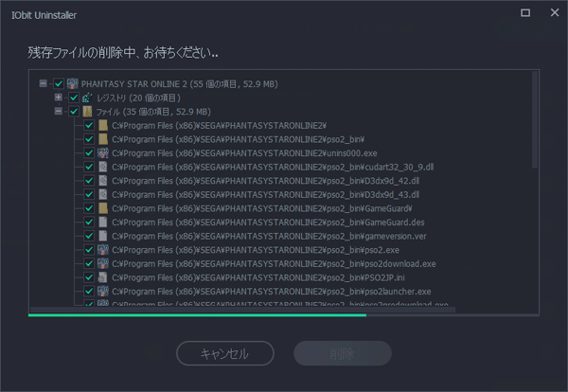Select the pso2_bin¥pso2download.exe path text
Viewport: 568px width, 392px height.
point(274,264)
